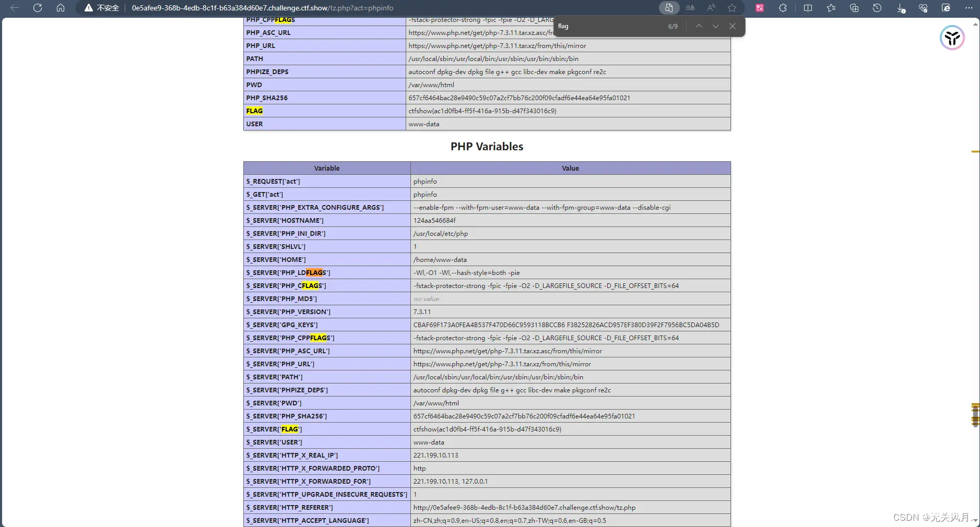Open the Collections icon

pyautogui.click(x=854, y=8)
